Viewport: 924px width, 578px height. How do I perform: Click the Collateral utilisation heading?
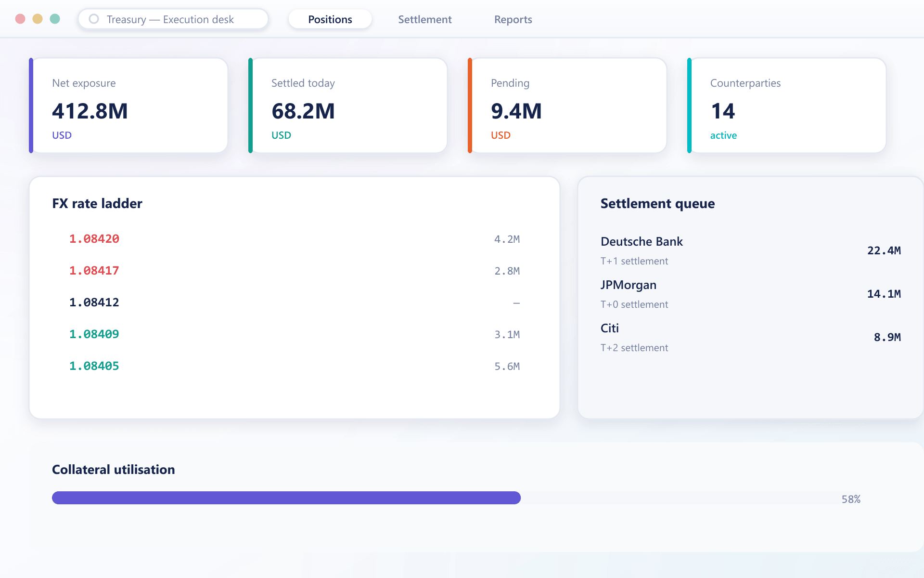click(x=114, y=470)
